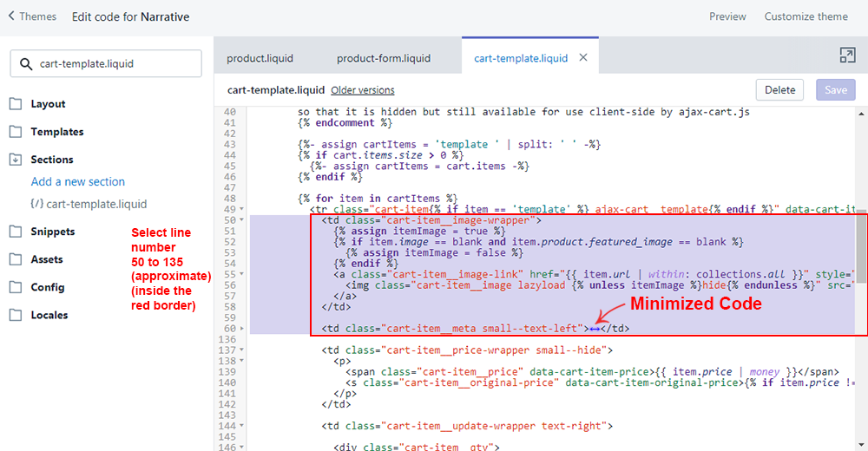Open cart-template.liquid in the Sections list
Screen dimensions: 868x451
pyautogui.click(x=96, y=205)
